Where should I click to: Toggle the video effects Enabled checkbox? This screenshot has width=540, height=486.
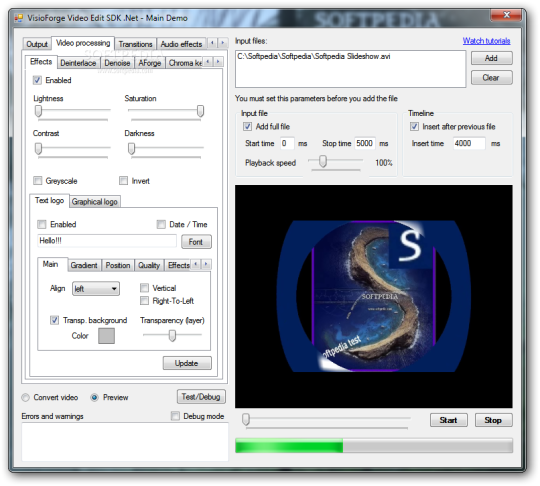[x=37, y=80]
